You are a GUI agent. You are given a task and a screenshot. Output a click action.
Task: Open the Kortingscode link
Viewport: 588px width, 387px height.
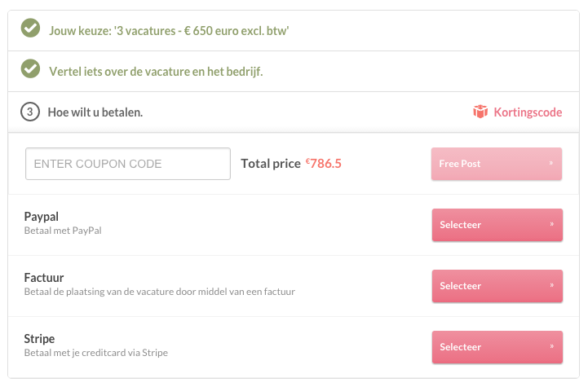pos(528,112)
